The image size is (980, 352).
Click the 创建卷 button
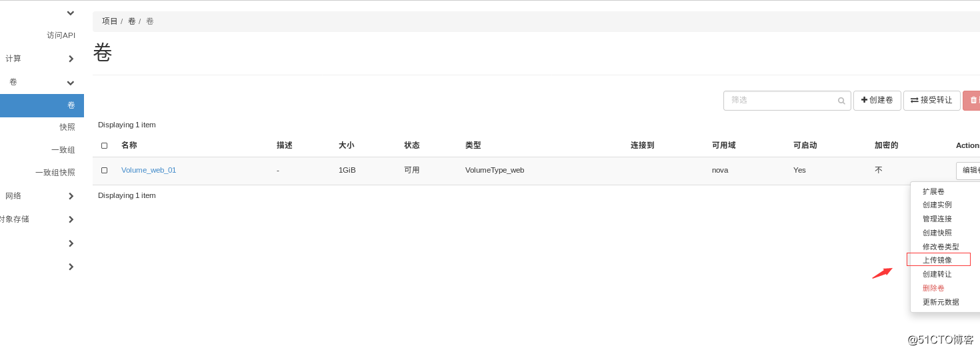[877, 100]
